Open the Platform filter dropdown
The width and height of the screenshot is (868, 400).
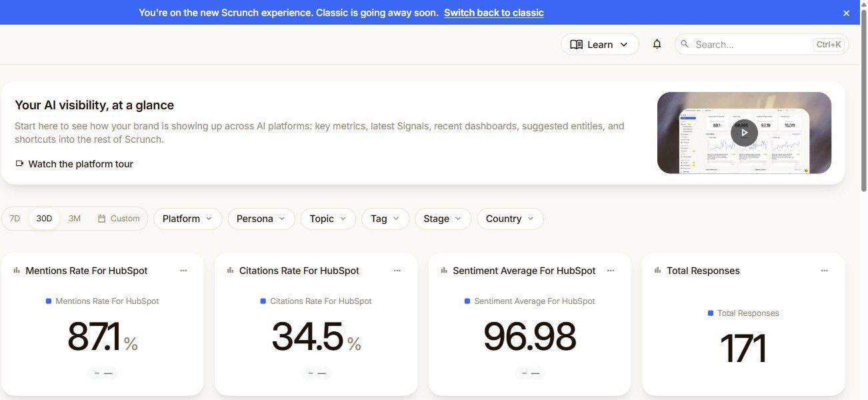tap(188, 219)
